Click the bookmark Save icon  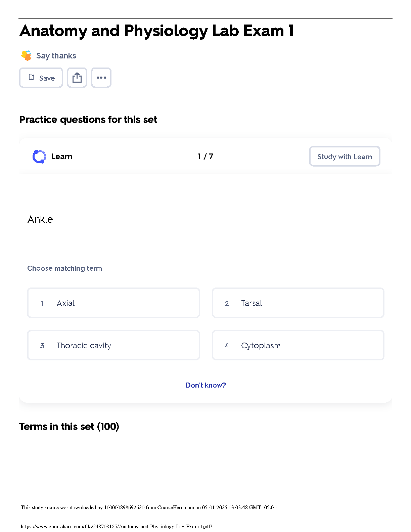[x=32, y=78]
